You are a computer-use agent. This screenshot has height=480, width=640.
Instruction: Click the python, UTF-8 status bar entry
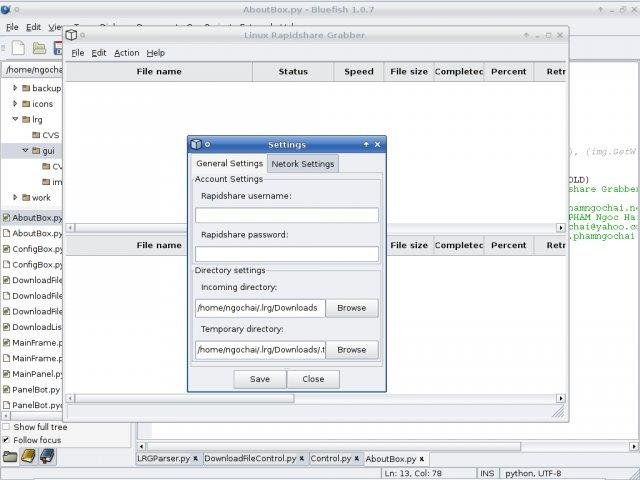click(x=533, y=473)
